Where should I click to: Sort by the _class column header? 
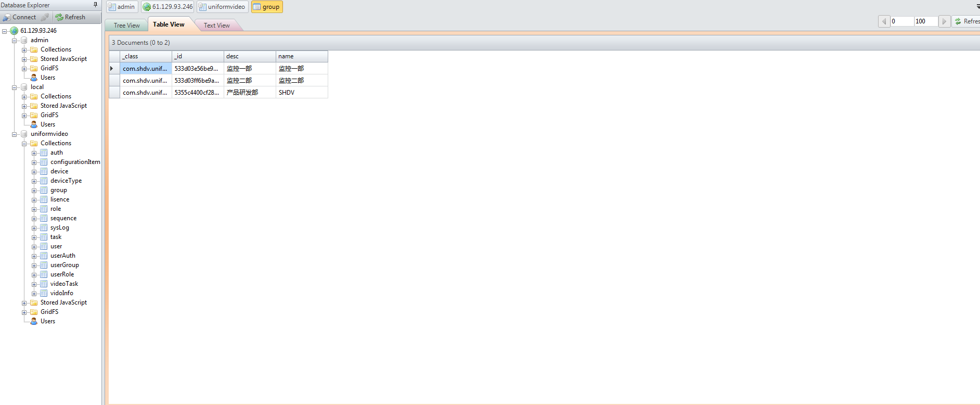[x=146, y=56]
